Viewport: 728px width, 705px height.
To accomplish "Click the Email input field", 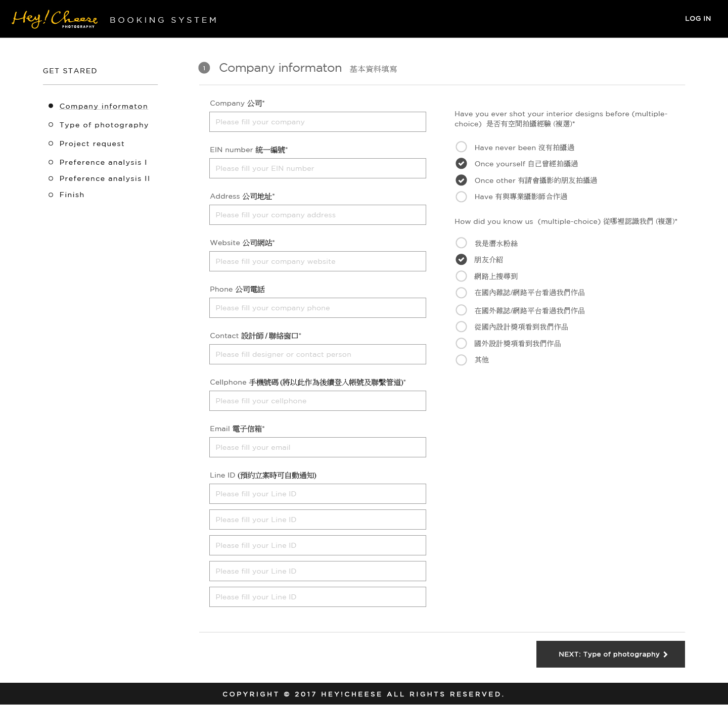I will [x=317, y=447].
